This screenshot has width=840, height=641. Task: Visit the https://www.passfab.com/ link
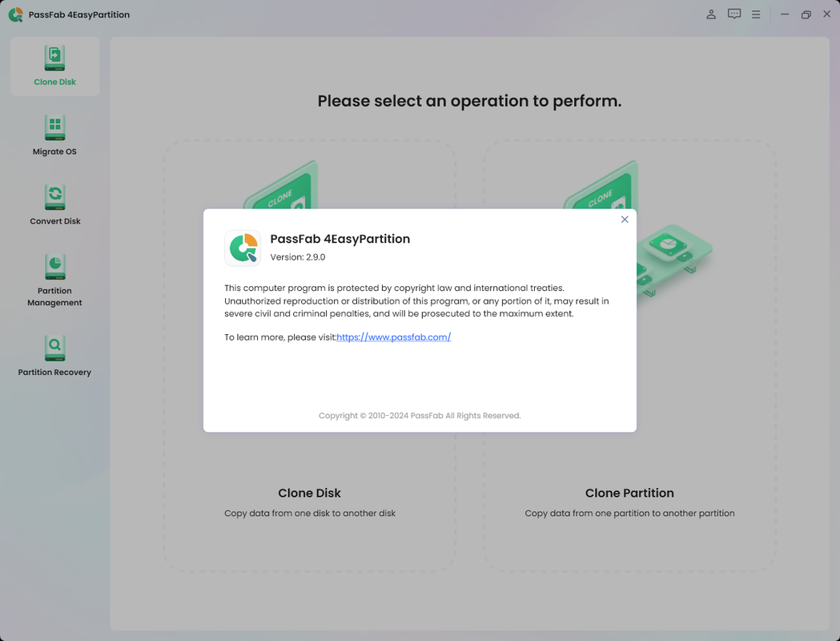[x=394, y=337]
